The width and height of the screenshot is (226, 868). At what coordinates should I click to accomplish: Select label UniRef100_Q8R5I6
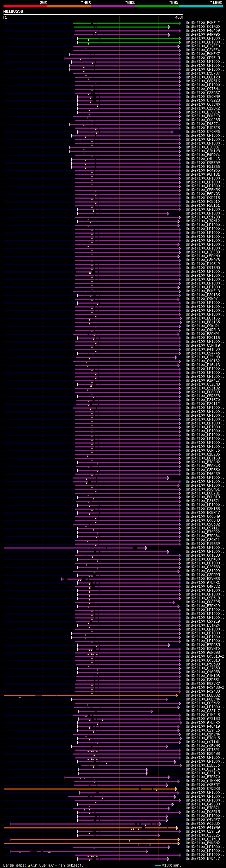[203, 81]
